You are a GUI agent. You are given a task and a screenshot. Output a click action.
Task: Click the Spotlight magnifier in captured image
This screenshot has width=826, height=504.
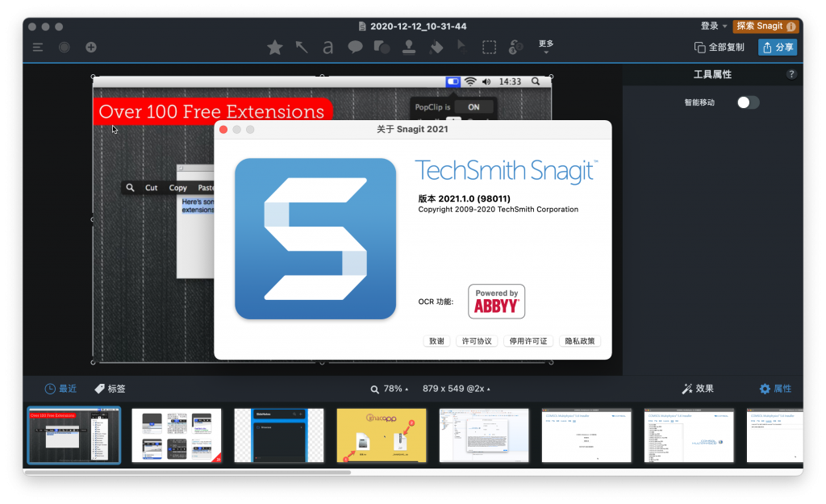536,81
